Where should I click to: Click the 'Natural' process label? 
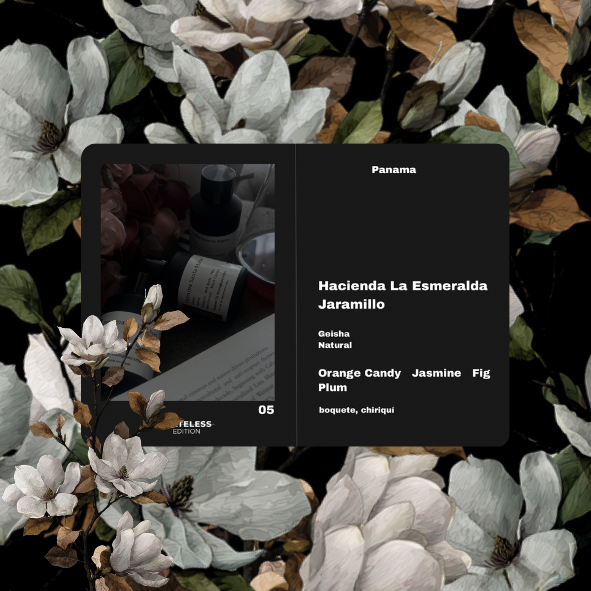click(335, 345)
